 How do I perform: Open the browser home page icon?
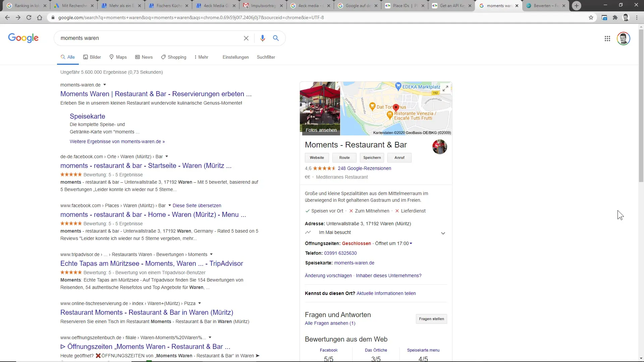pyautogui.click(x=40, y=17)
